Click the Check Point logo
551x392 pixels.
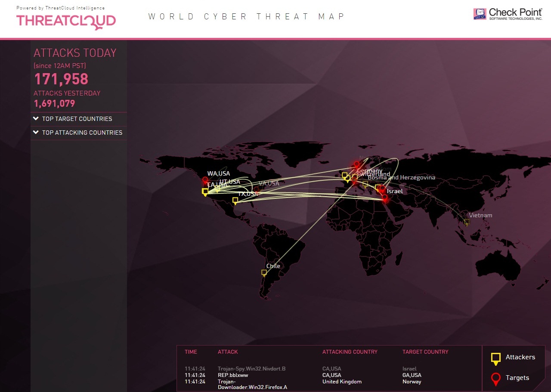(508, 14)
